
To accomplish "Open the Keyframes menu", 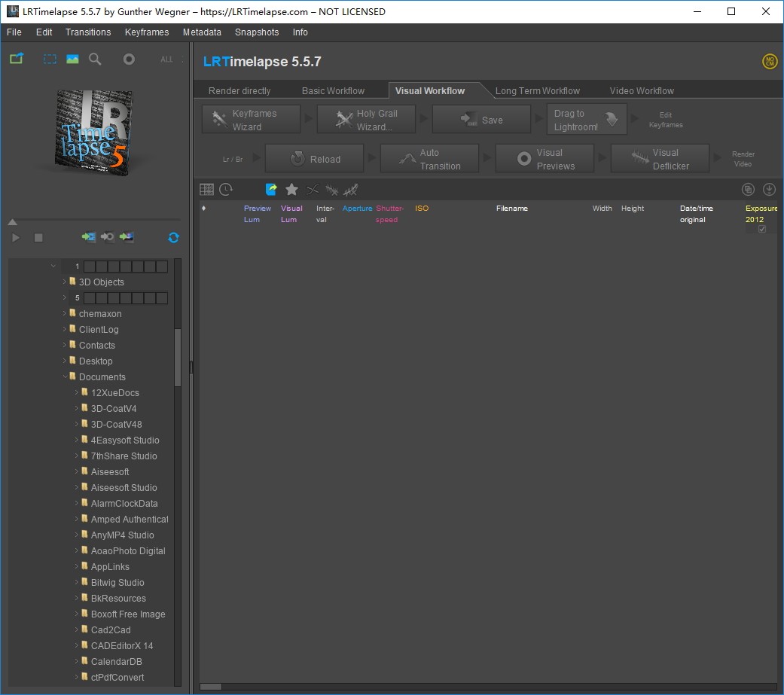I will (x=147, y=32).
